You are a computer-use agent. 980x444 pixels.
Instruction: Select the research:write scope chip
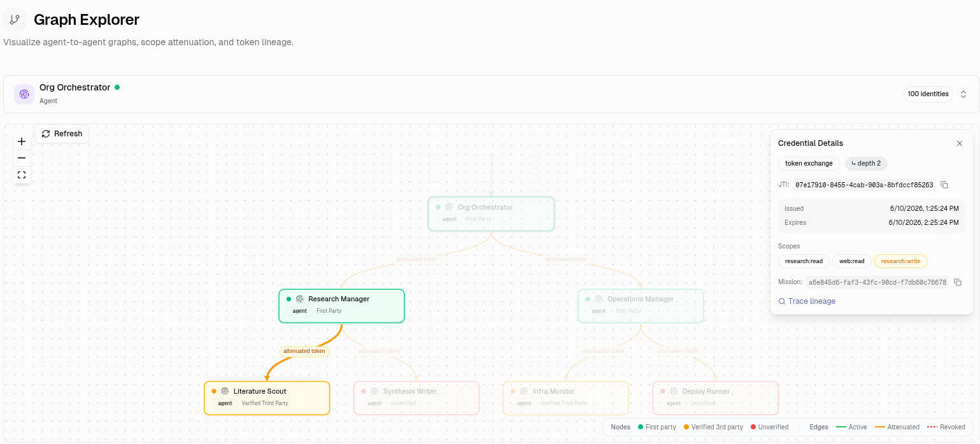900,261
